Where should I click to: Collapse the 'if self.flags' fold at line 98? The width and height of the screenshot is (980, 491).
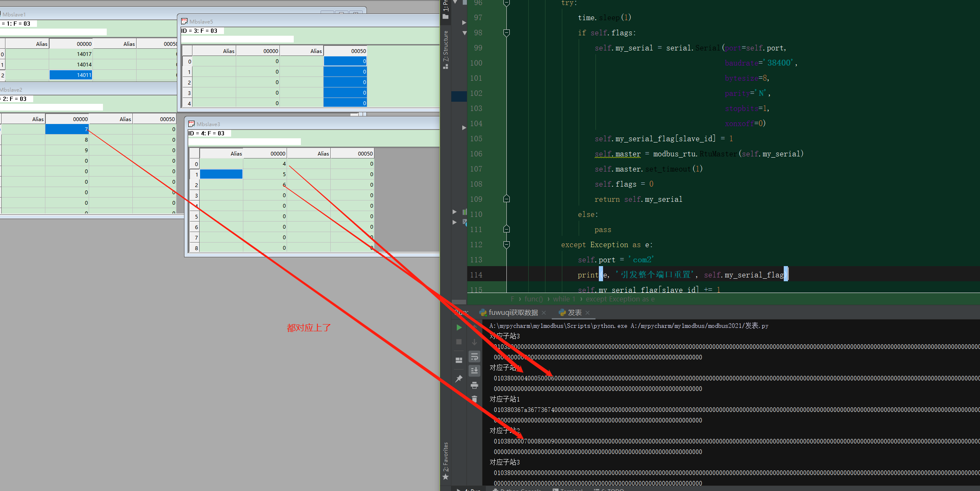point(506,33)
